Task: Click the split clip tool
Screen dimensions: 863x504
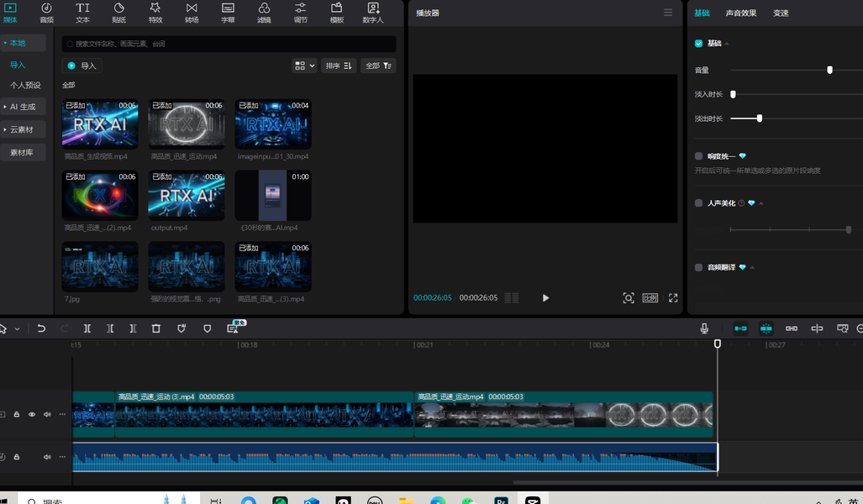Action: click(x=87, y=328)
